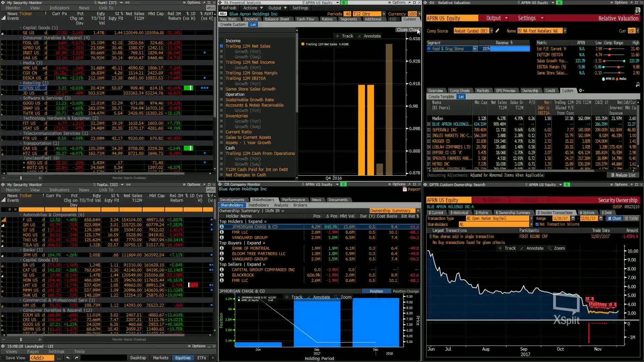Check Sustainable Growth Rate checkbox
The image size is (644, 362).
pos(221,100)
